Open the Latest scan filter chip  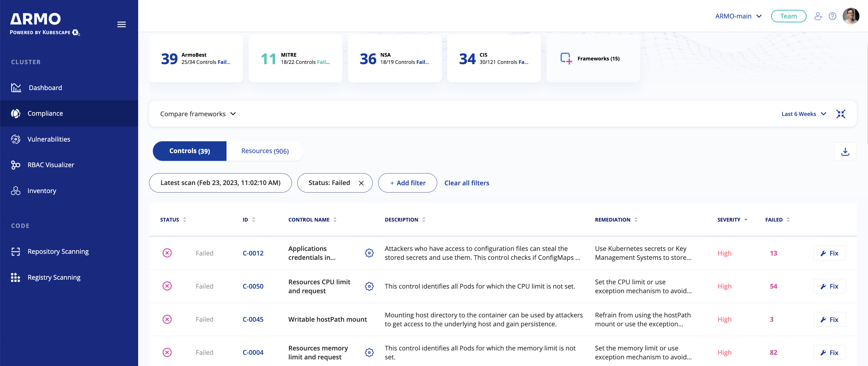click(220, 183)
